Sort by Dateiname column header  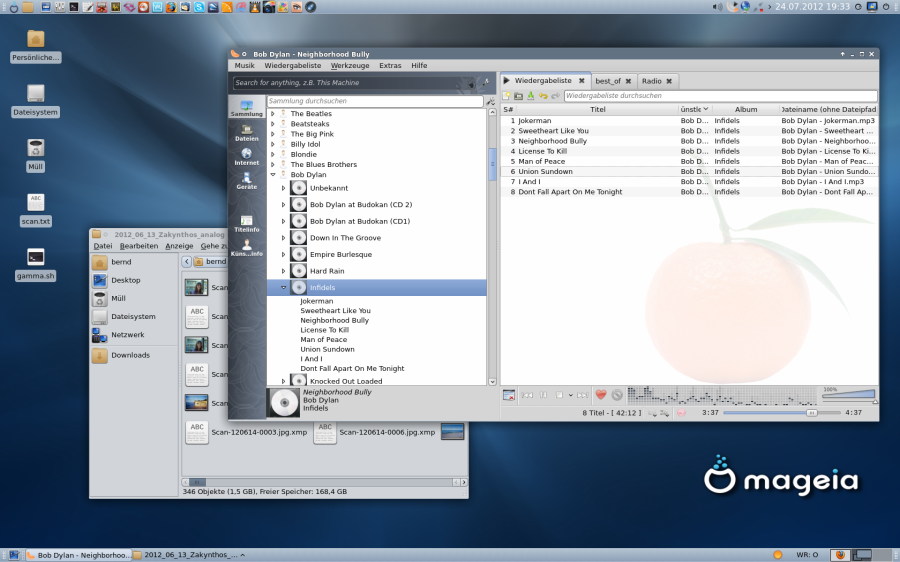click(x=828, y=109)
